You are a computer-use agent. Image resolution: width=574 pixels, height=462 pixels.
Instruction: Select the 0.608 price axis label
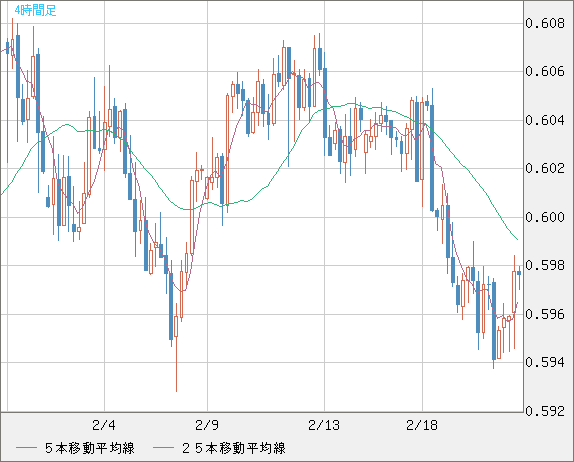pos(545,23)
